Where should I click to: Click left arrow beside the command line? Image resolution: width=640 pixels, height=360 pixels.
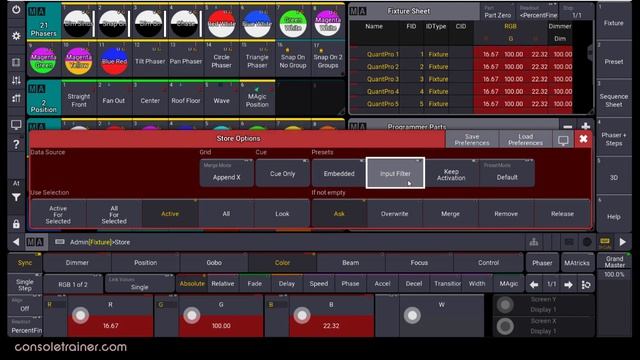[x=16, y=242]
